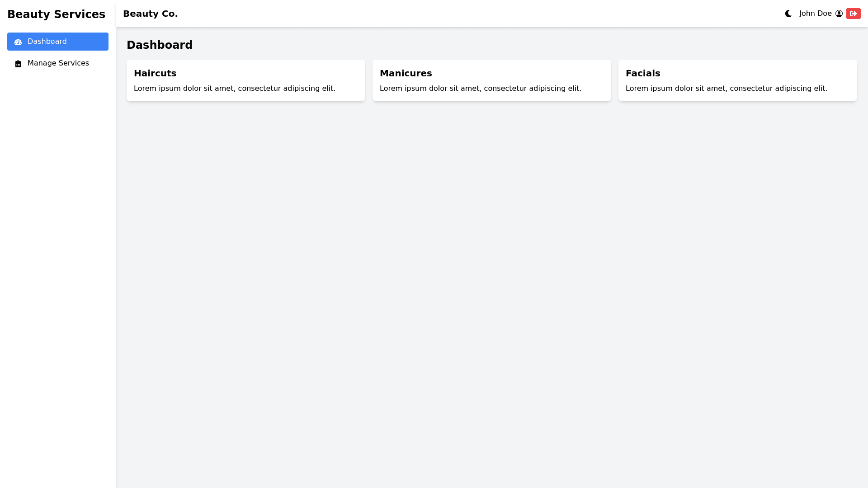This screenshot has height=488, width=868.
Task: Click the Dashboard page heading
Action: tap(159, 45)
